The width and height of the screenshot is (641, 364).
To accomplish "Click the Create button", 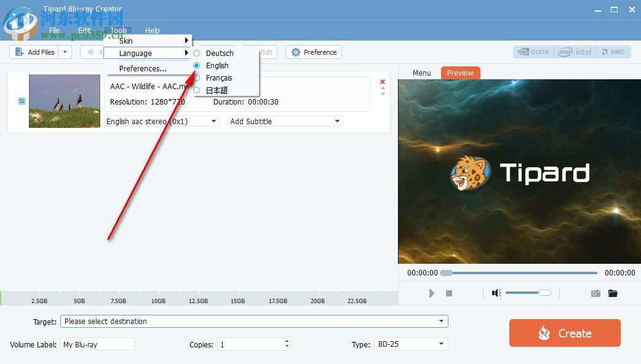I will coord(564,333).
